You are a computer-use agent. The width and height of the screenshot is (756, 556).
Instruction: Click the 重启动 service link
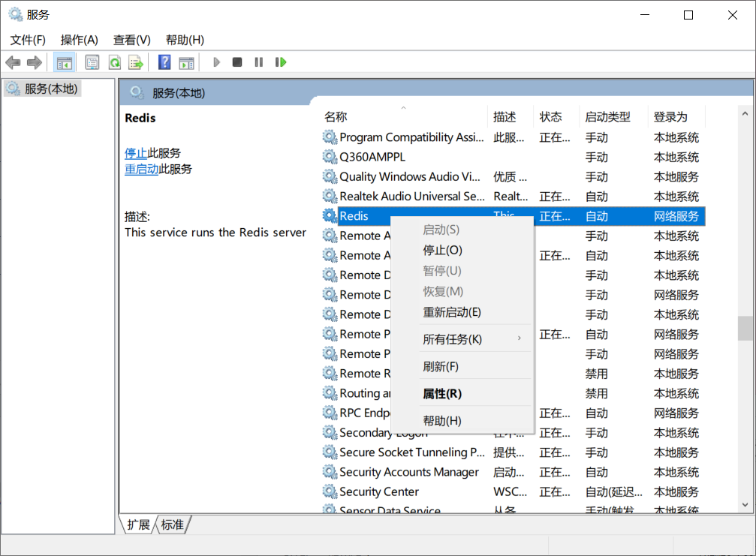point(141,170)
